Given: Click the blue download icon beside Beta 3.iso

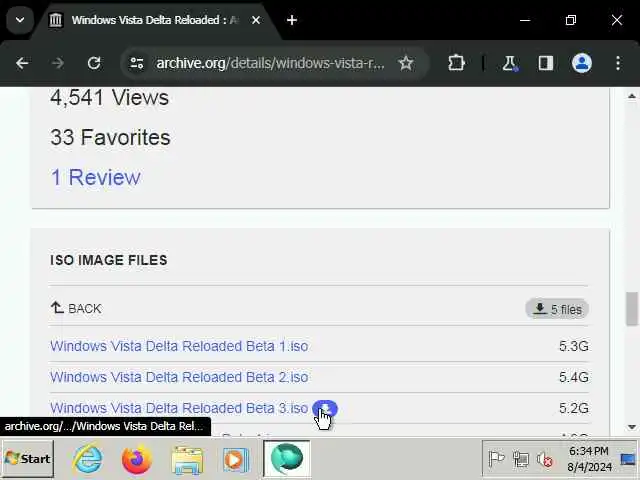Looking at the screenshot, I should pyautogui.click(x=325, y=408).
